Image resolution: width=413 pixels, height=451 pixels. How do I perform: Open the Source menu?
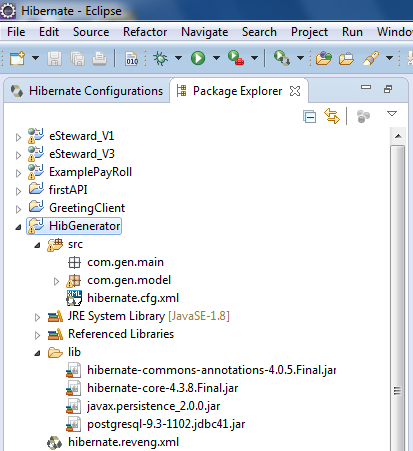click(91, 32)
